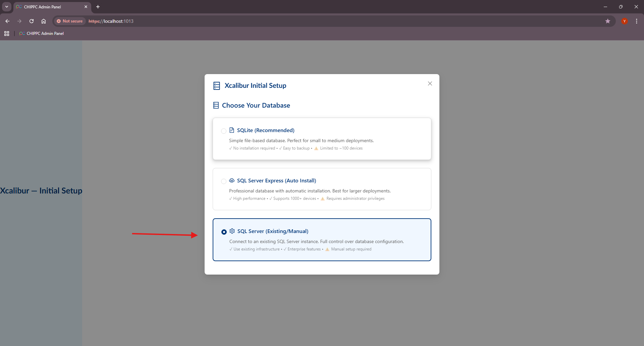Open the browser apps grid shortcut
This screenshot has width=644, height=346.
click(7, 34)
